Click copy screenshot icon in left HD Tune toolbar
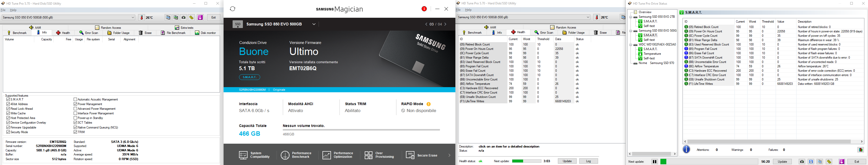Viewport: 868px width, 165px height. click(x=176, y=17)
